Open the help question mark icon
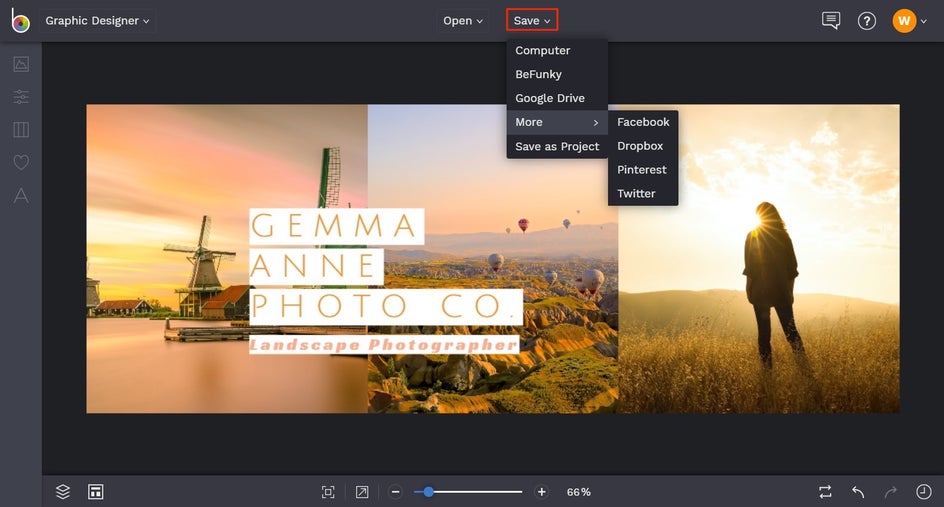 (x=867, y=21)
